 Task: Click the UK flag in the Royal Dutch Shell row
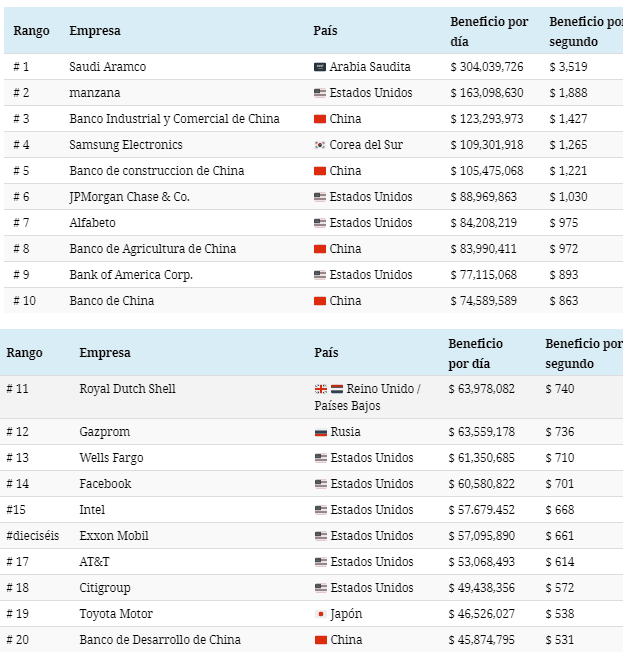(x=321, y=389)
